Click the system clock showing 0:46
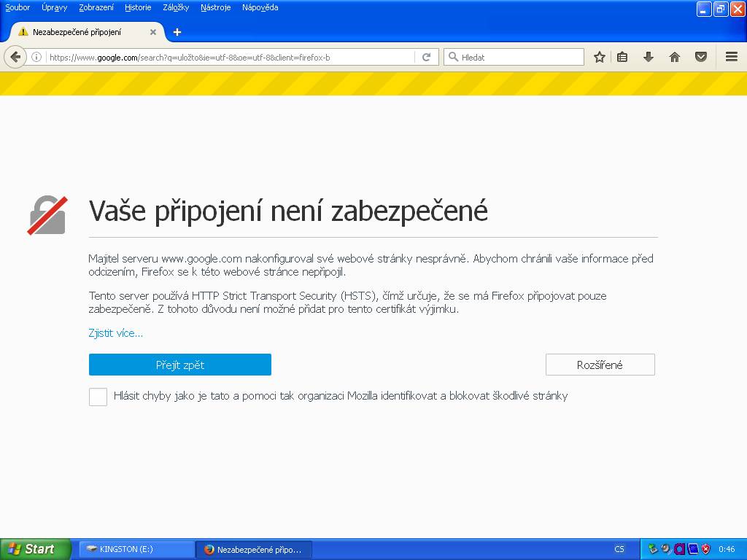This screenshot has width=747, height=560. pos(727,549)
